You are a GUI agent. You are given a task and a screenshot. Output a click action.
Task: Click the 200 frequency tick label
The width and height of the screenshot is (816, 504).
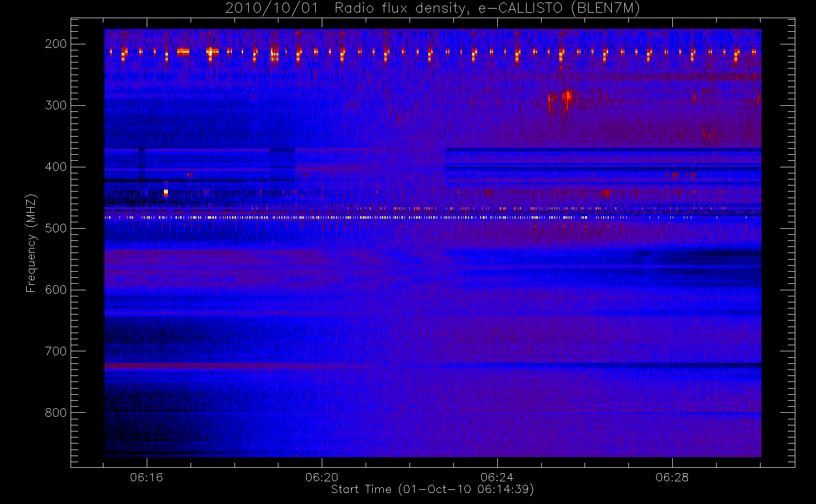coord(56,44)
